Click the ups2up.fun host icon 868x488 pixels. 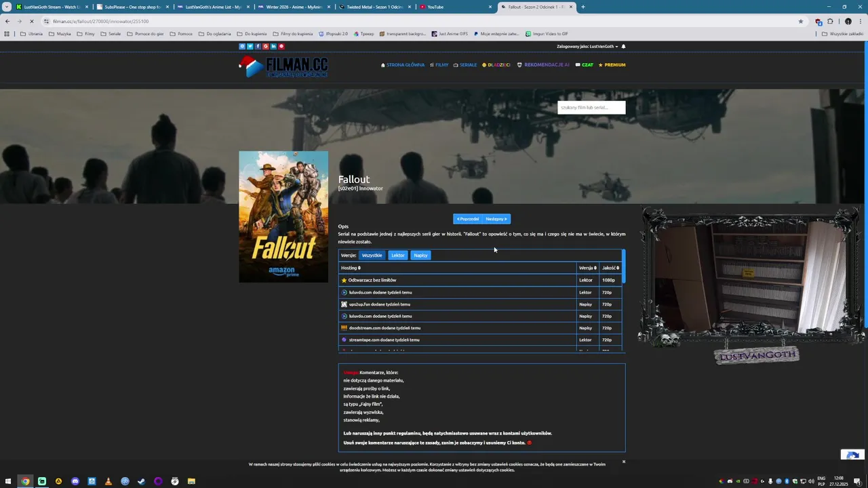click(344, 304)
